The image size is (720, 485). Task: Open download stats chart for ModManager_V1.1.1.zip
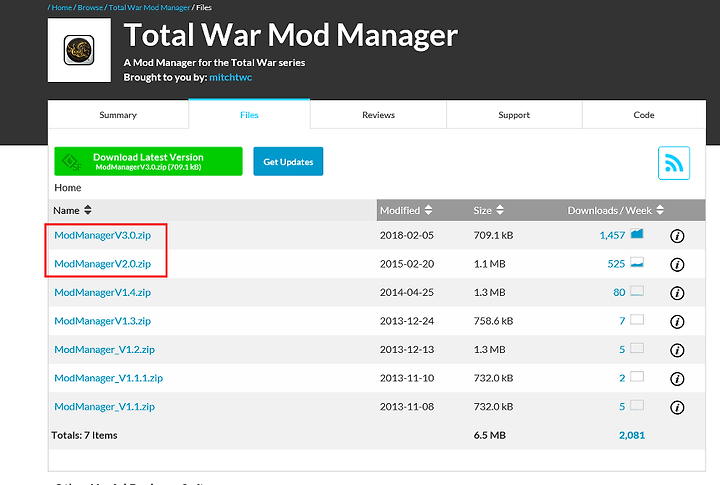636,377
